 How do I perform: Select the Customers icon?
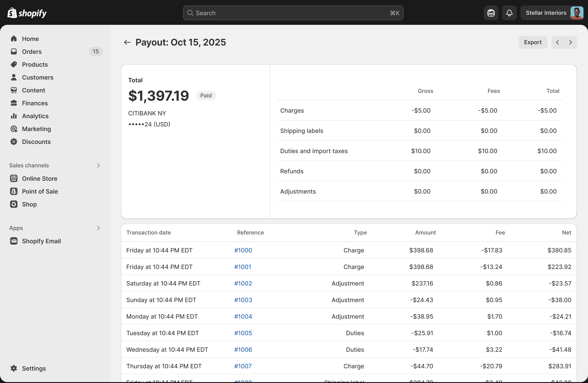coord(14,77)
